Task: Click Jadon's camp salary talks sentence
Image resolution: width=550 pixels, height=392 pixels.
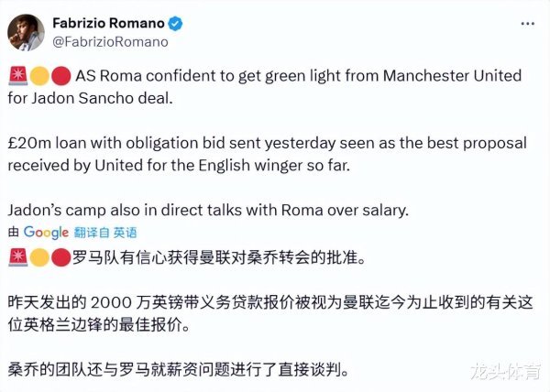Action: [208, 210]
